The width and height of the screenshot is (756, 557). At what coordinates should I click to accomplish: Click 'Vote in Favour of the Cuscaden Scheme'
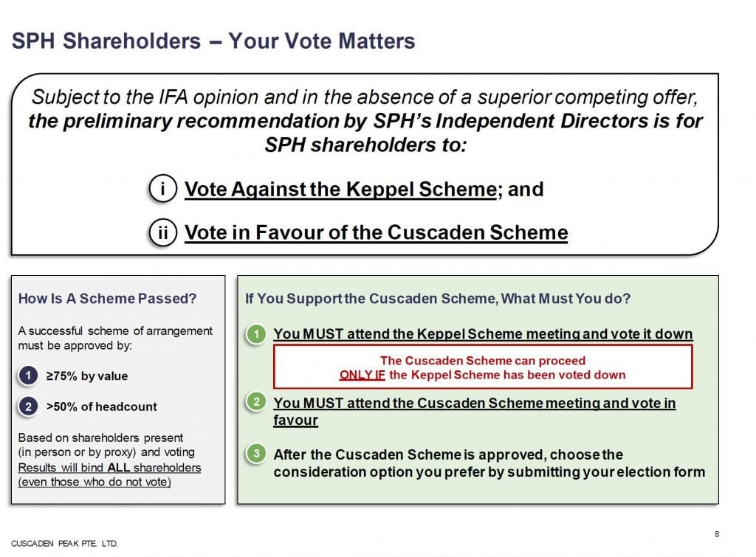(x=376, y=232)
